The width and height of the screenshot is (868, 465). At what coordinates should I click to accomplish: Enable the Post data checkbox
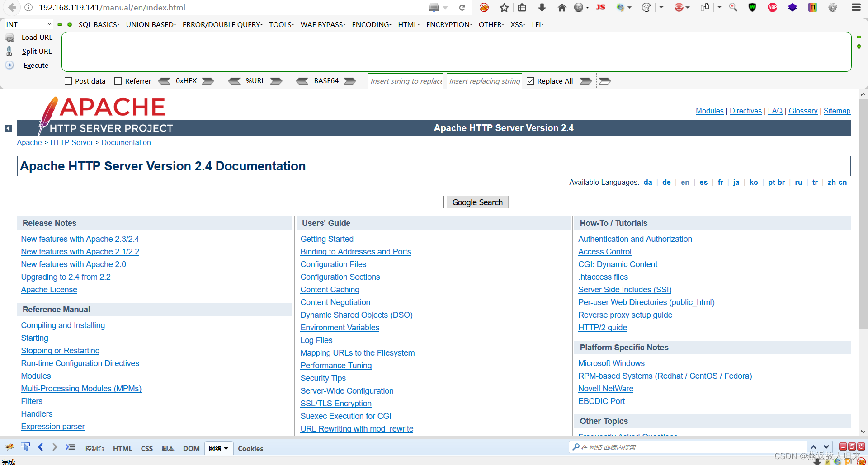[x=68, y=81]
